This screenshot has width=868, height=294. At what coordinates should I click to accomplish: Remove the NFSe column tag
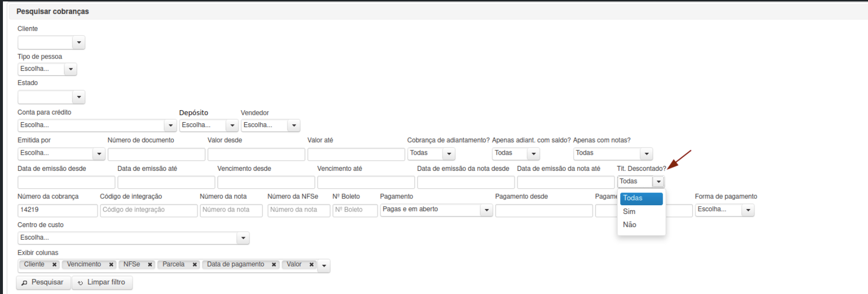[150, 264]
